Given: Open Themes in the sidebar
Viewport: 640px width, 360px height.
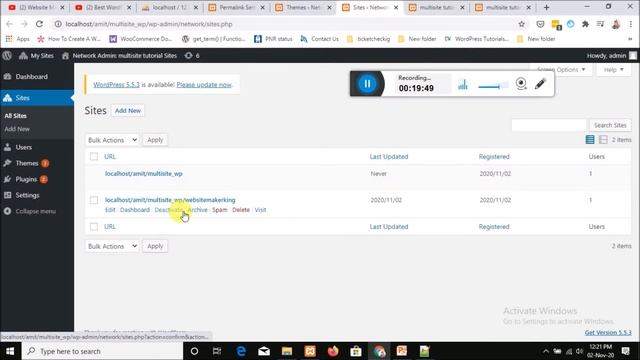Looking at the screenshot, I should [x=37, y=163].
